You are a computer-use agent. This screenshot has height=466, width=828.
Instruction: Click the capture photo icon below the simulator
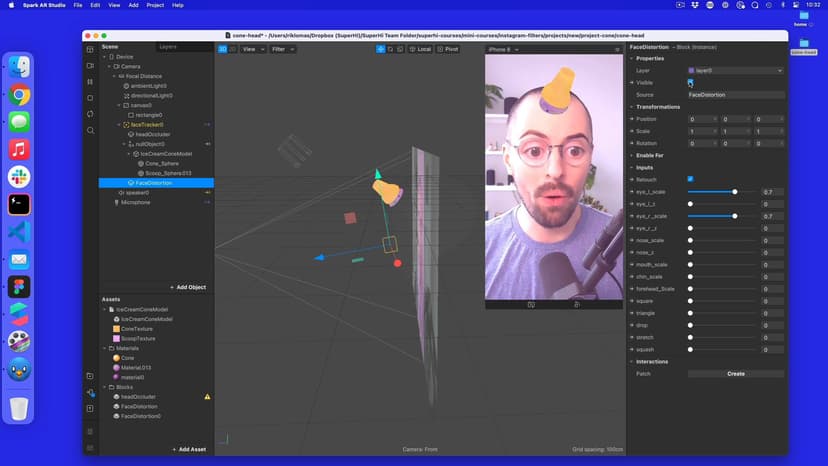[x=531, y=305]
